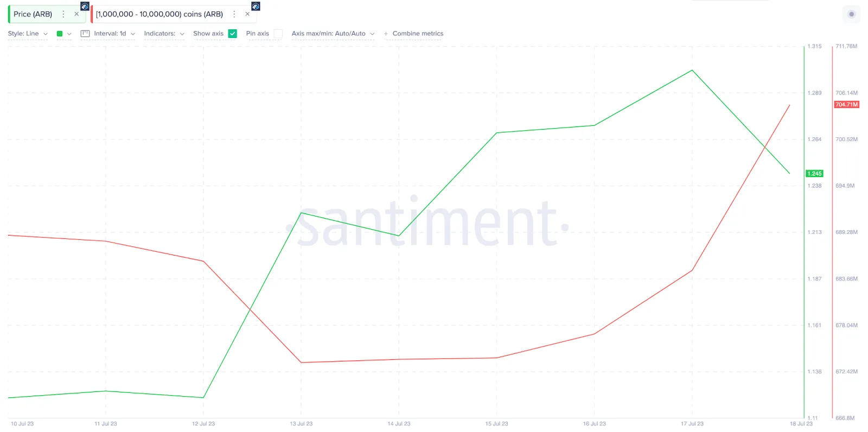Viewport: 868px width, 432px height.
Task: Click the 12 Jul 23 date label
Action: click(x=203, y=424)
